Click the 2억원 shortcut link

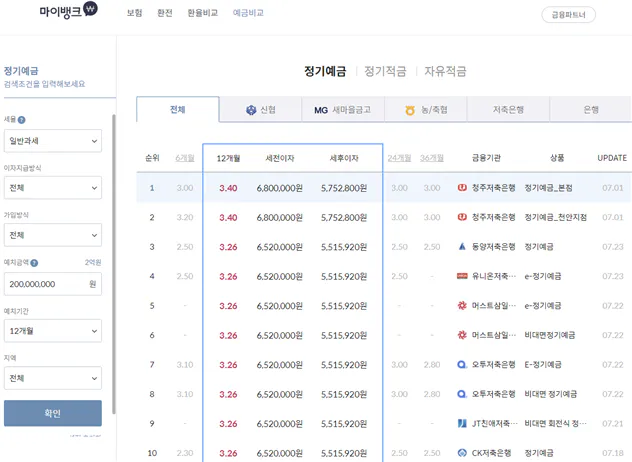(x=93, y=262)
